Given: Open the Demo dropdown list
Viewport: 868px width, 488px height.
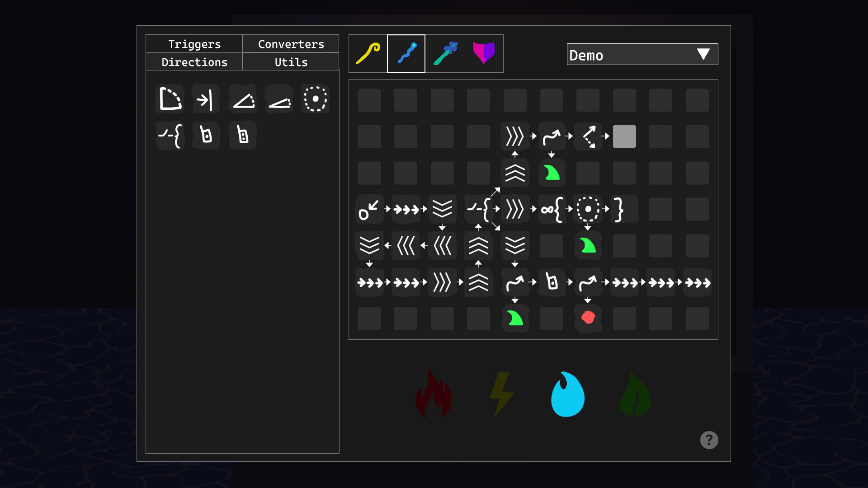Looking at the screenshot, I should click(x=633, y=55).
